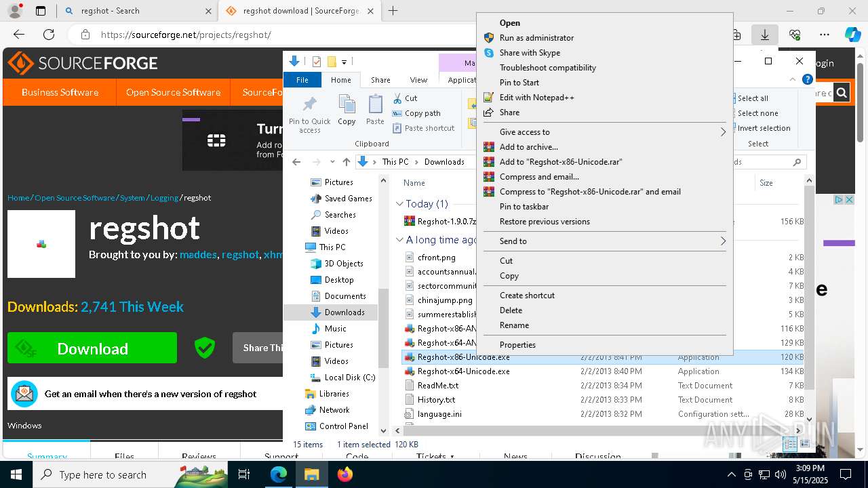Image resolution: width=868 pixels, height=488 pixels.
Task: Open Business Software nav menu
Action: (60, 92)
